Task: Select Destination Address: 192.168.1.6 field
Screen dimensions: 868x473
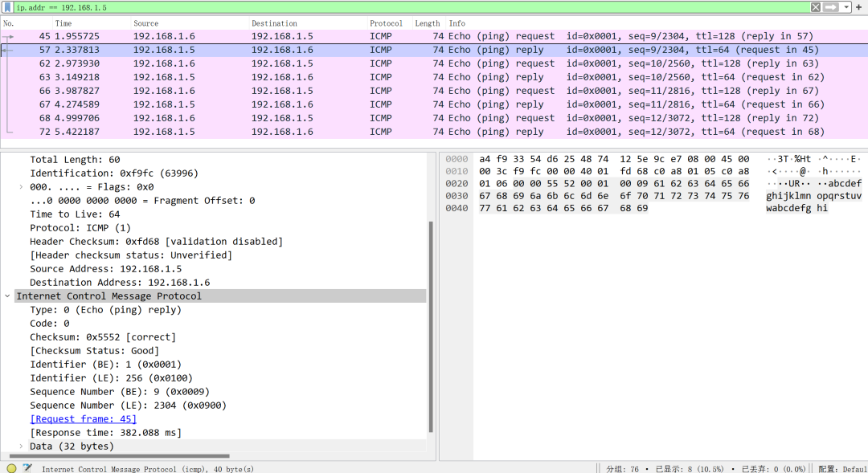Action: 120,282
